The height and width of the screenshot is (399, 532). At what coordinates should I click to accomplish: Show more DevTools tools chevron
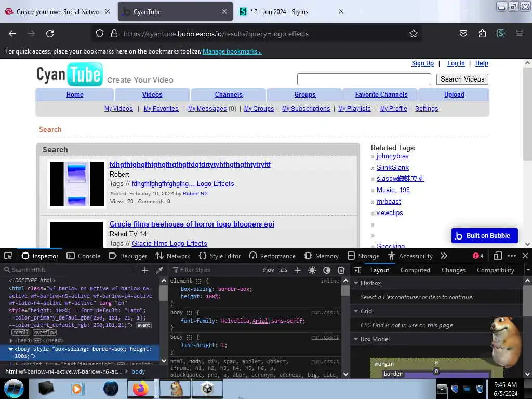click(x=444, y=256)
